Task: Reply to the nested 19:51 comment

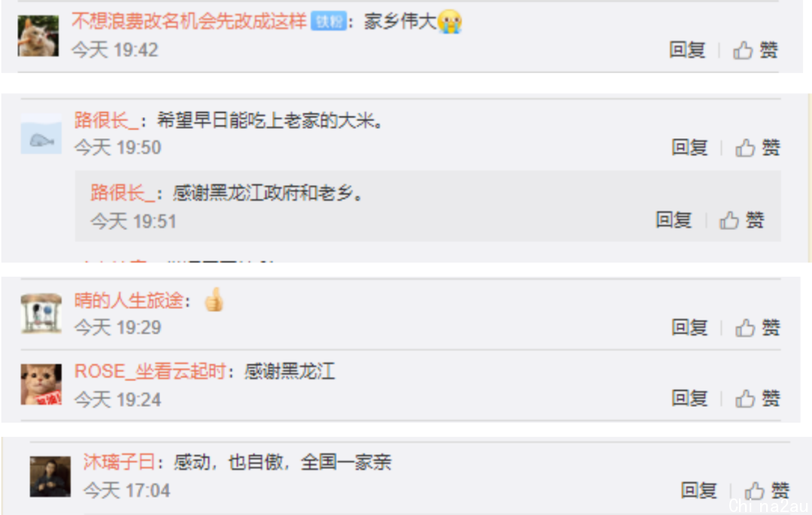Action: (x=673, y=220)
